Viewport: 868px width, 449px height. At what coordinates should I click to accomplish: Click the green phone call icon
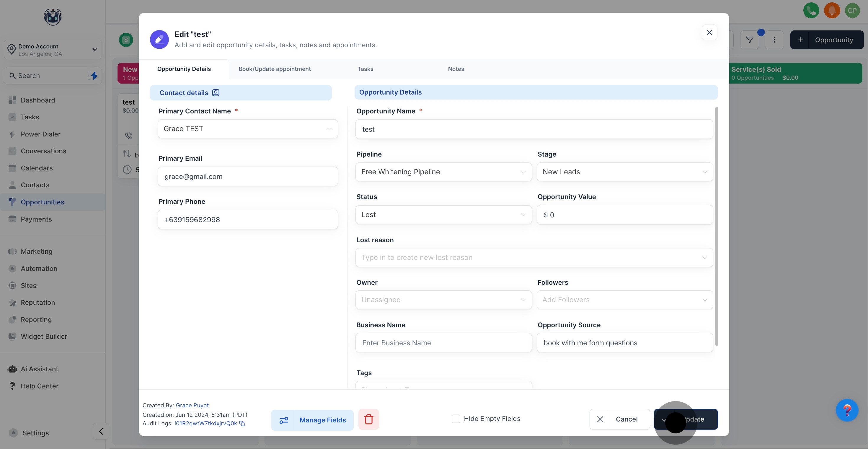point(811,10)
